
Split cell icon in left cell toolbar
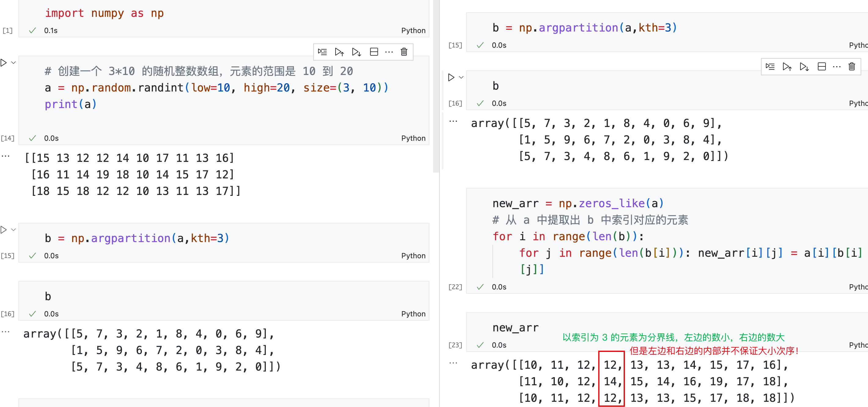(374, 52)
